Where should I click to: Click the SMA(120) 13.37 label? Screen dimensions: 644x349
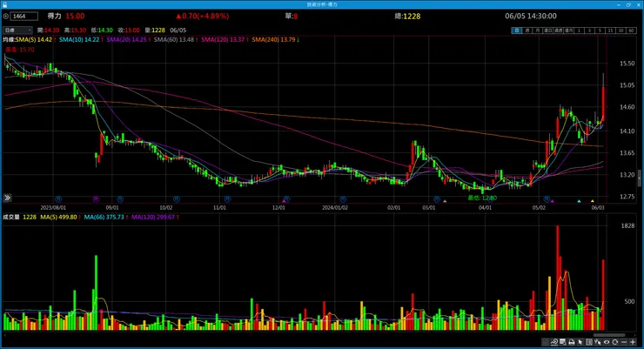[223, 39]
